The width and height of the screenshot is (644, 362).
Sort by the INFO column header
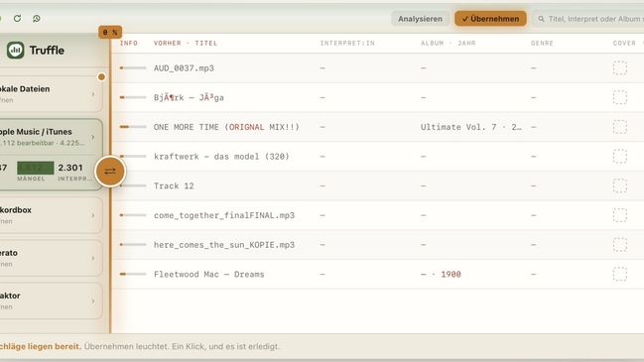pos(129,43)
